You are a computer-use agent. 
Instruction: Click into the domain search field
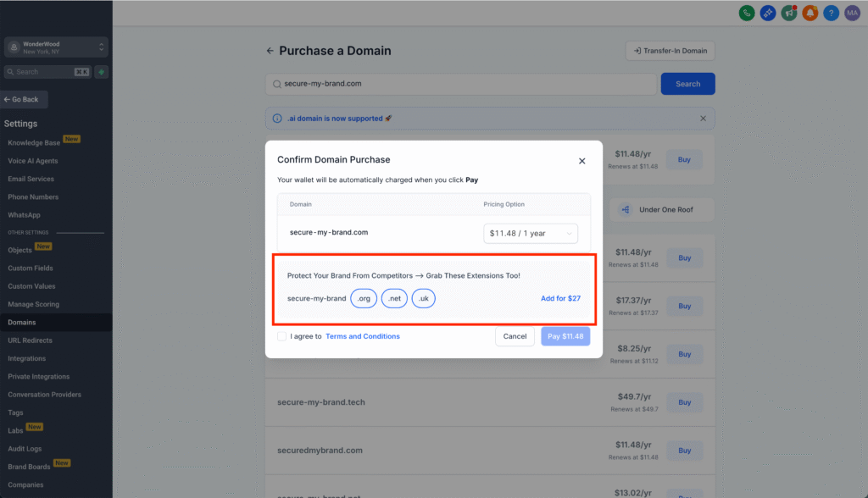click(460, 84)
